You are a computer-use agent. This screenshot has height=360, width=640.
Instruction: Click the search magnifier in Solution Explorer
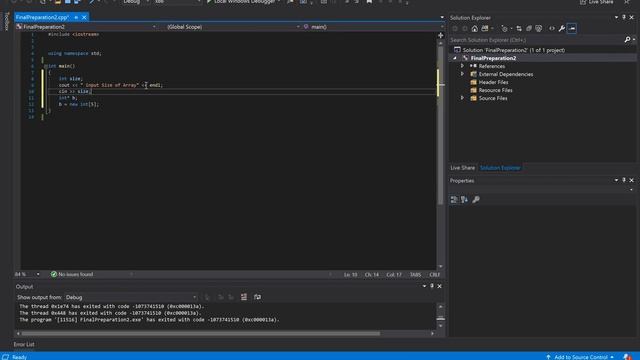[x=627, y=40]
